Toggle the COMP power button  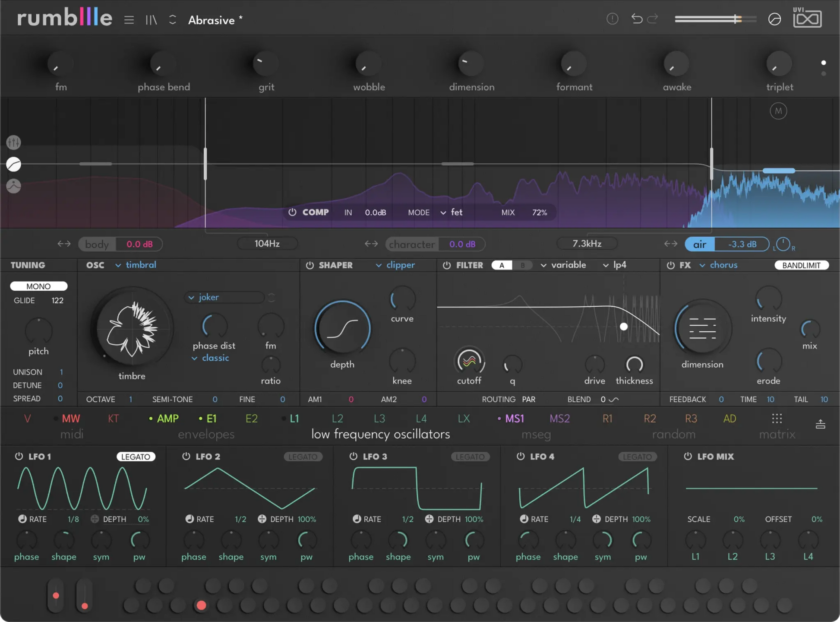[x=292, y=212]
